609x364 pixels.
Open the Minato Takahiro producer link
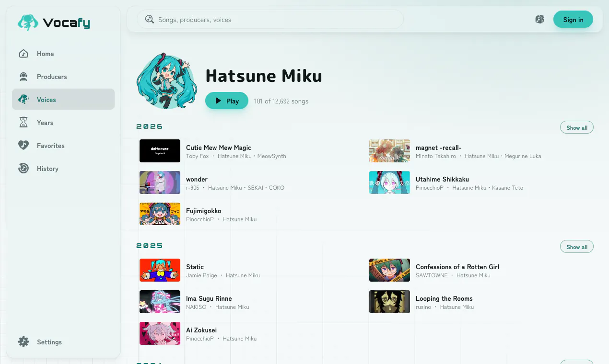click(x=436, y=156)
